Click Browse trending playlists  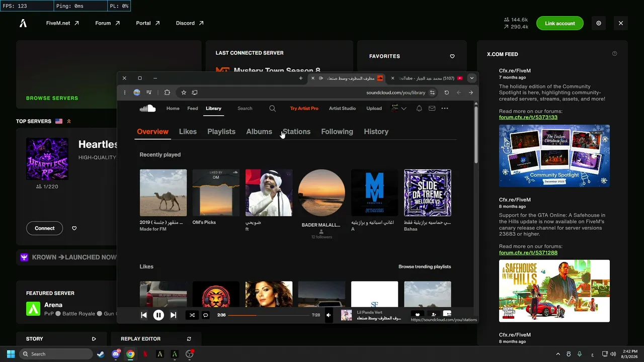click(425, 266)
